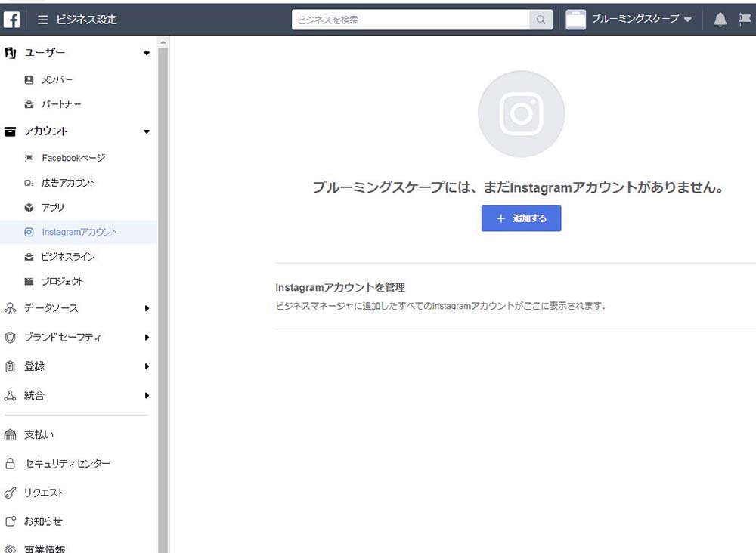
Task: Click the プロジェクト folder icon
Action: tap(29, 282)
